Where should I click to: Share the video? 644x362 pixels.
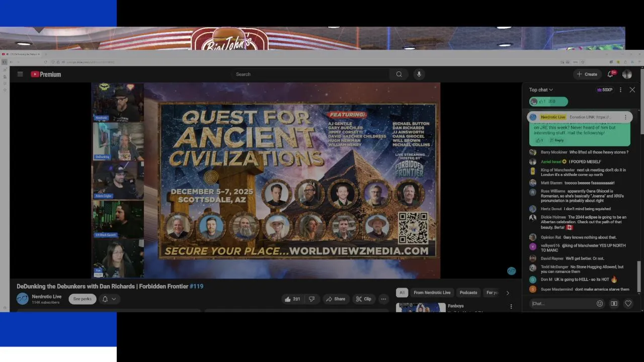tap(336, 299)
